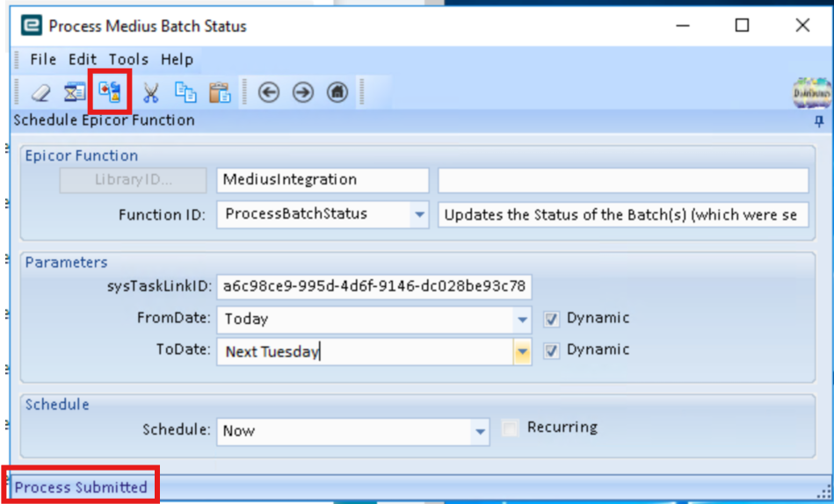This screenshot has width=834, height=504.
Task: Open the Help menu
Action: click(178, 59)
